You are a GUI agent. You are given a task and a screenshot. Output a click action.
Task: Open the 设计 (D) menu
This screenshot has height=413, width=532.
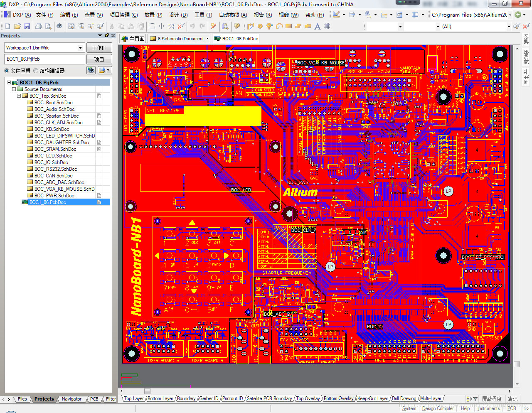178,15
